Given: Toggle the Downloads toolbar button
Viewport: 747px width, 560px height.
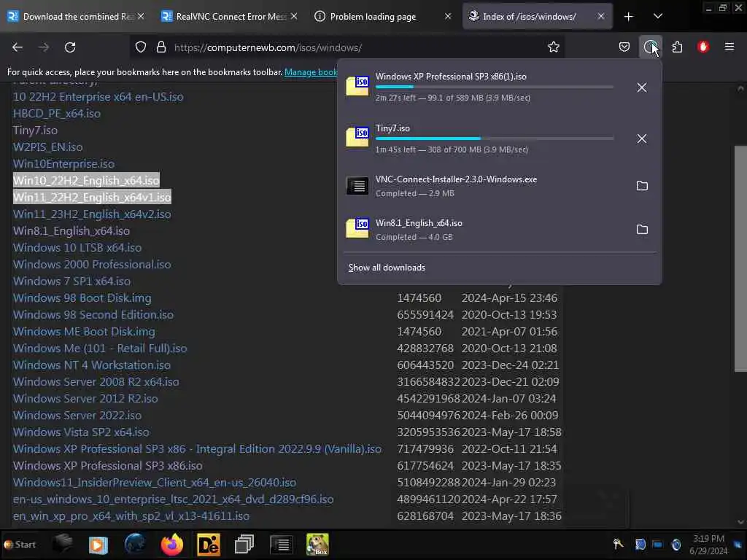Looking at the screenshot, I should 650,47.
